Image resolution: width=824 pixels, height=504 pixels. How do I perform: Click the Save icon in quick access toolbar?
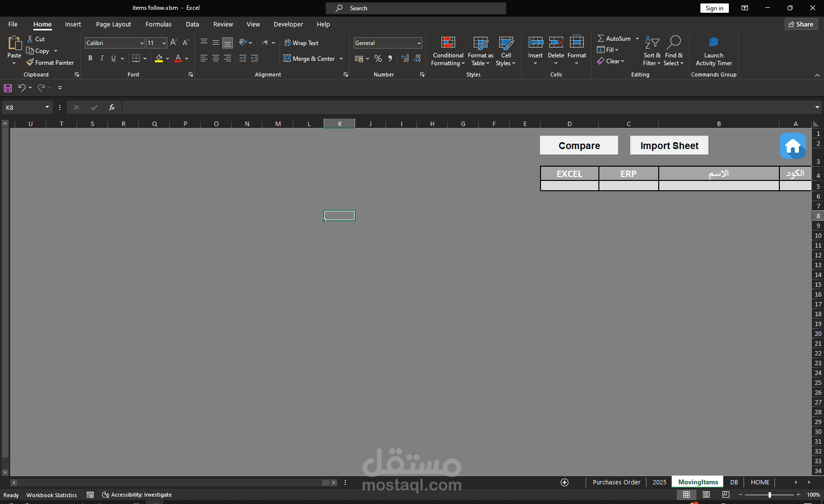click(8, 88)
